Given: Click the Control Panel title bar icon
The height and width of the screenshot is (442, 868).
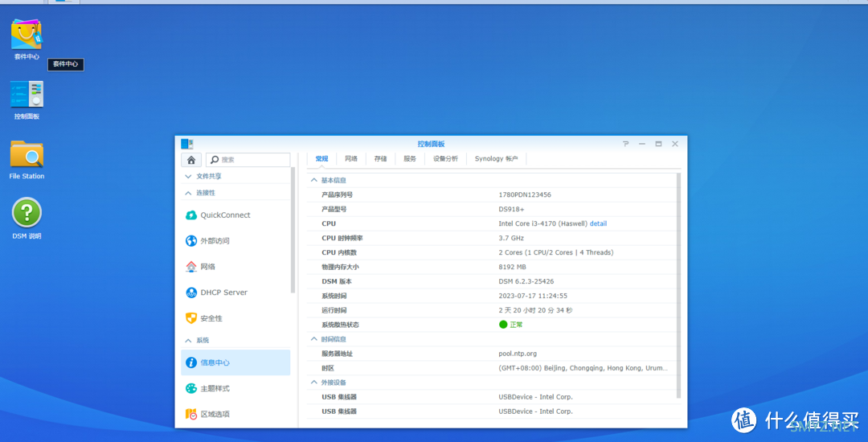Looking at the screenshot, I should [186, 144].
